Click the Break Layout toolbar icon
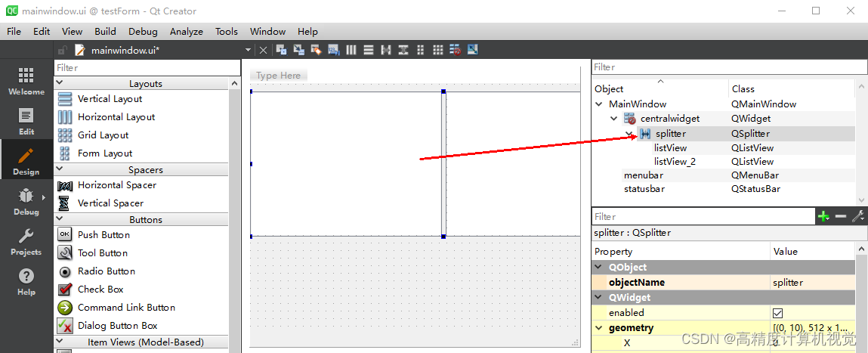Image resolution: width=868 pixels, height=353 pixels. coord(456,50)
